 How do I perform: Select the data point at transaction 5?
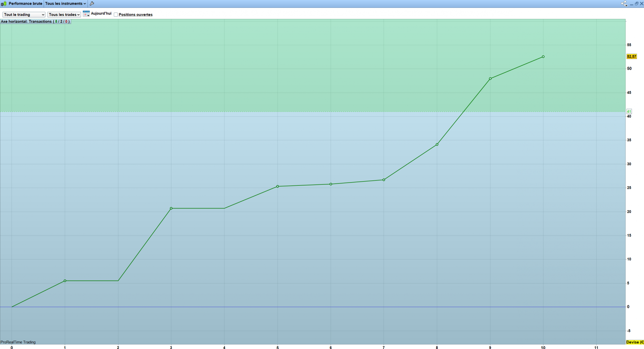click(x=278, y=186)
